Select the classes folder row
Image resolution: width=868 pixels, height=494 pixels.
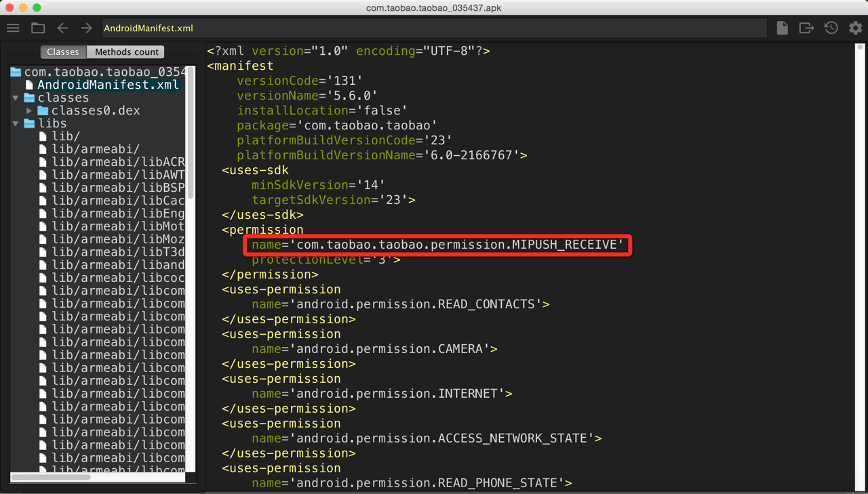(x=57, y=98)
